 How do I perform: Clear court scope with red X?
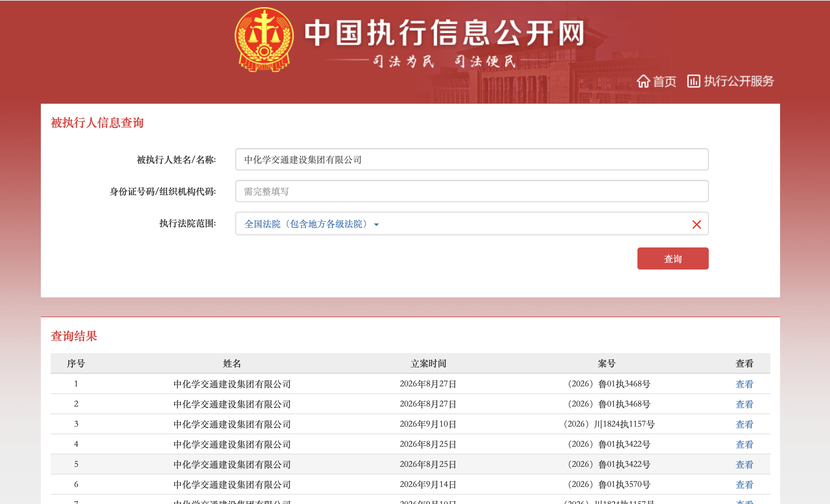click(x=696, y=224)
